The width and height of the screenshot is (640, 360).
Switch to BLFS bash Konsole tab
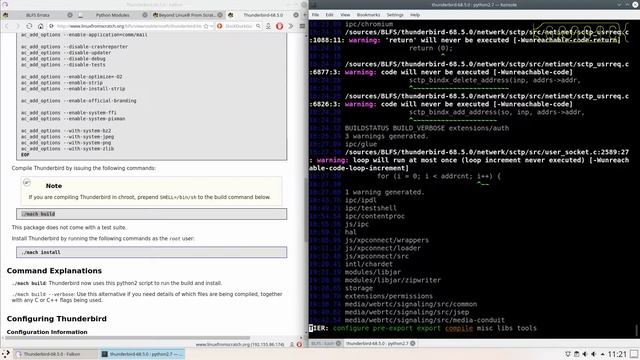click(x=326, y=344)
